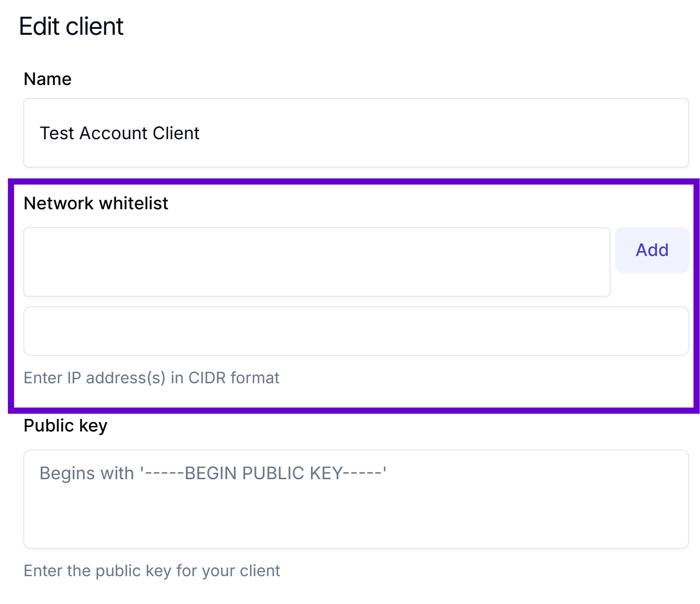Click the CIDR format hint text
Image resolution: width=700 pixels, height=604 pixels.
pyautogui.click(x=152, y=378)
